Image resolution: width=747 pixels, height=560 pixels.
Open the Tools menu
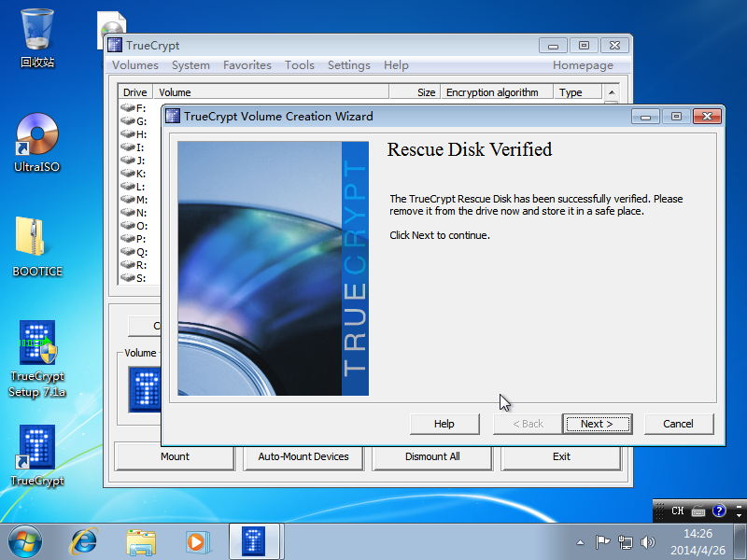coord(299,65)
